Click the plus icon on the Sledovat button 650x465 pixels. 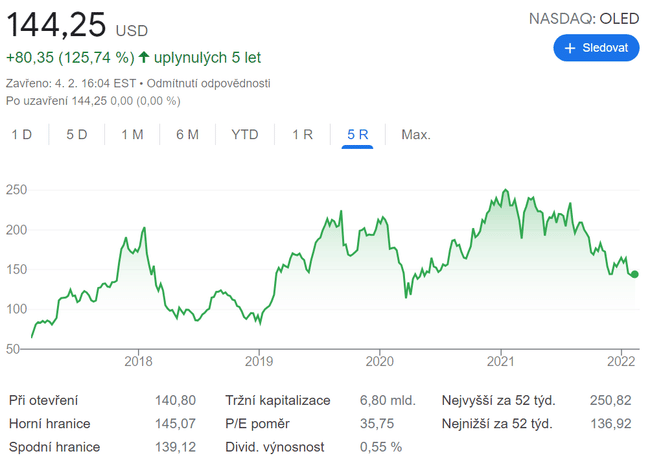pyautogui.click(x=570, y=48)
